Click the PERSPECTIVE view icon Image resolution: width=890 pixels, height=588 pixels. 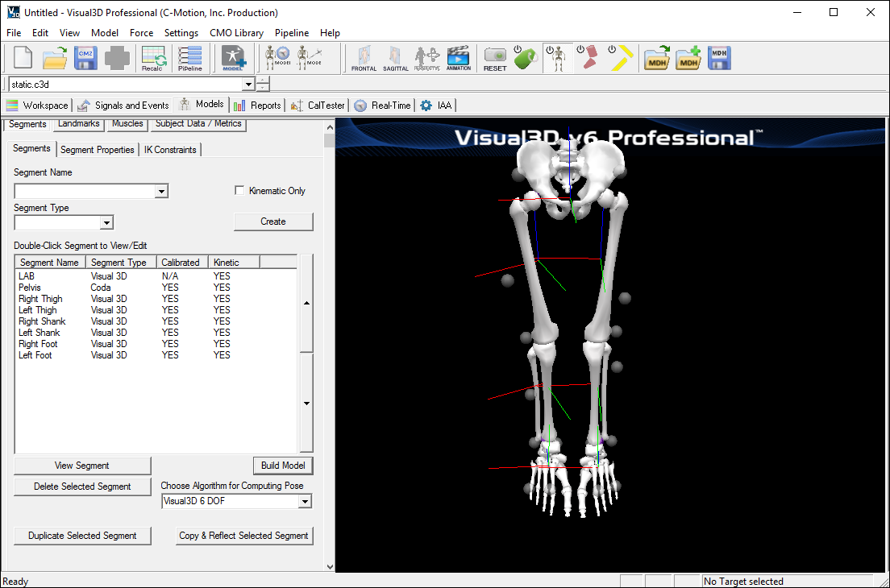point(426,59)
